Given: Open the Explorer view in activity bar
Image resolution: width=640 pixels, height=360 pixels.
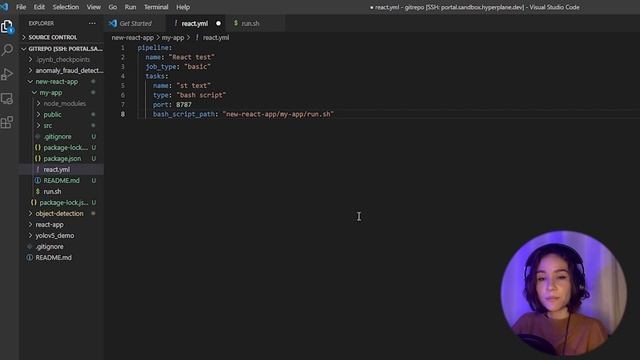Looking at the screenshot, I should 7,27.
